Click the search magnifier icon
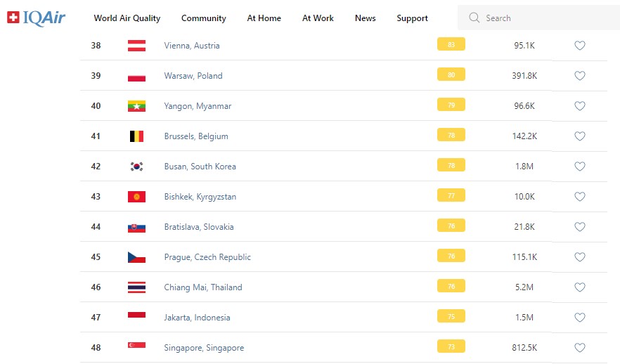 [x=474, y=18]
